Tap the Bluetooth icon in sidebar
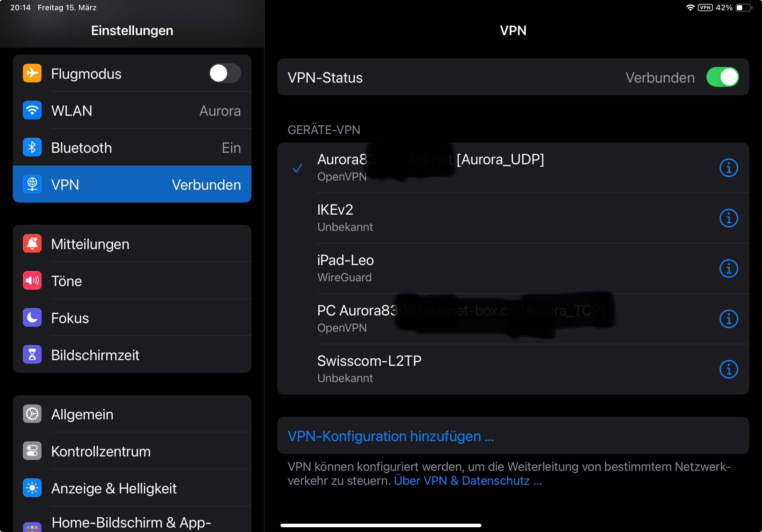The height and width of the screenshot is (532, 762). [x=32, y=147]
